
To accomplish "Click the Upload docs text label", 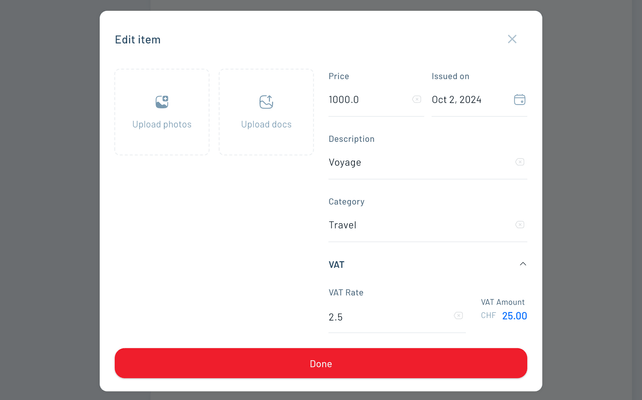I will pos(266,125).
